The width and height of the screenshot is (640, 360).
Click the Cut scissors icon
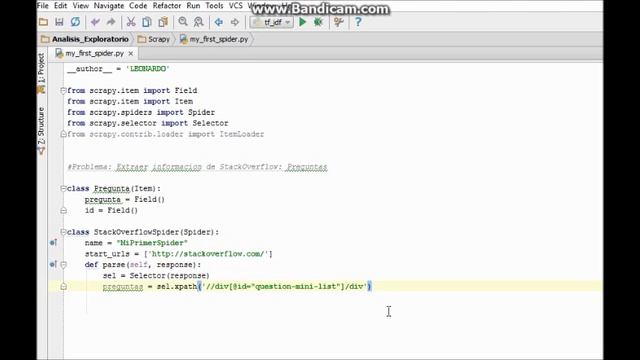point(131,22)
